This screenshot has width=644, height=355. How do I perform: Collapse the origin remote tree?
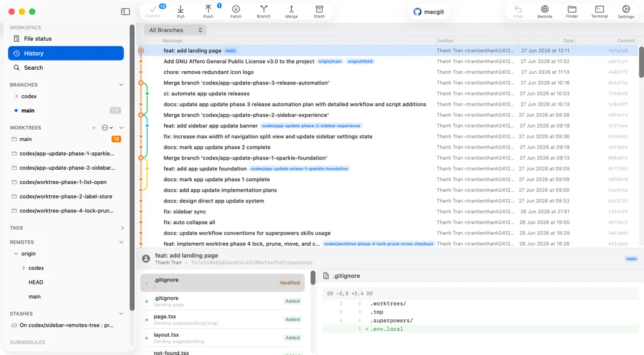click(x=16, y=254)
